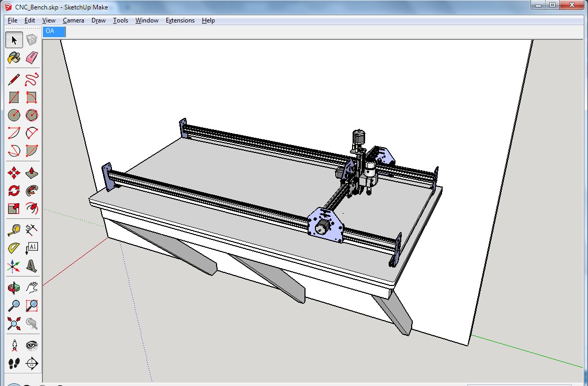This screenshot has height=386, width=588.
Task: Activate the Line pencil tool
Action: tap(14, 80)
